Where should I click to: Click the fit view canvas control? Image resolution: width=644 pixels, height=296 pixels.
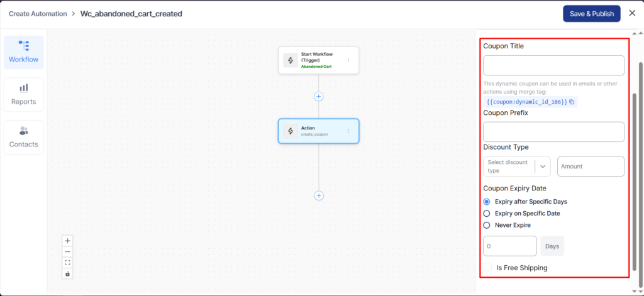pyautogui.click(x=68, y=263)
